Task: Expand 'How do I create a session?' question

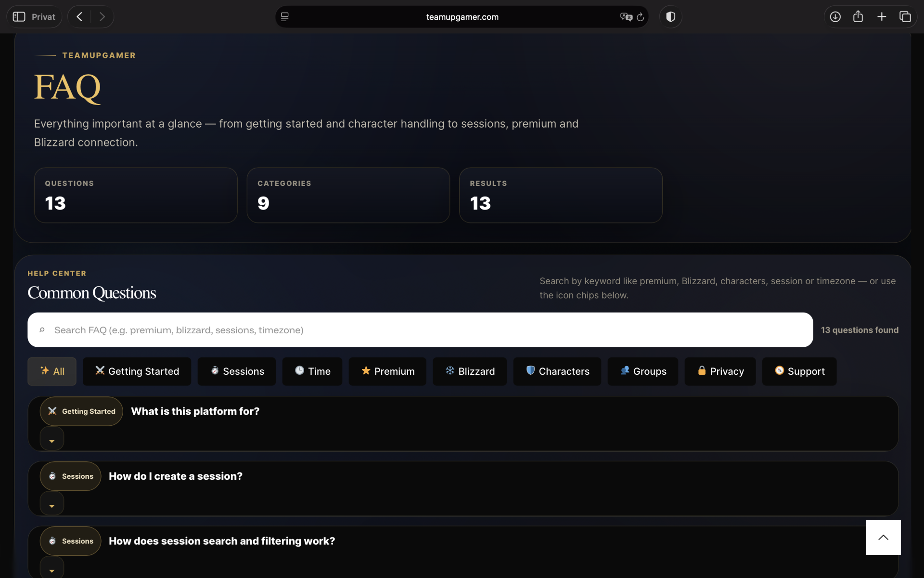Action: coord(52,504)
